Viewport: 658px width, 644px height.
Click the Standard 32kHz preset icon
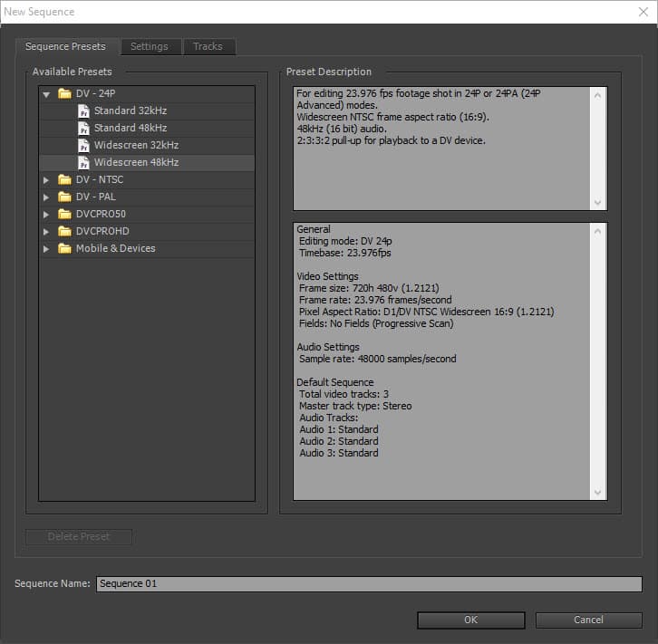click(x=83, y=111)
